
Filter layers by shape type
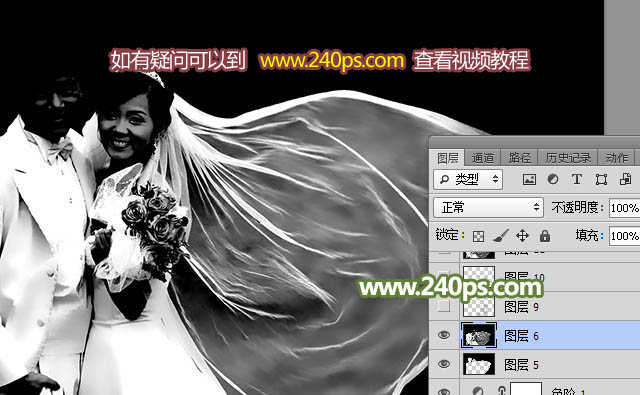pyautogui.click(x=601, y=179)
